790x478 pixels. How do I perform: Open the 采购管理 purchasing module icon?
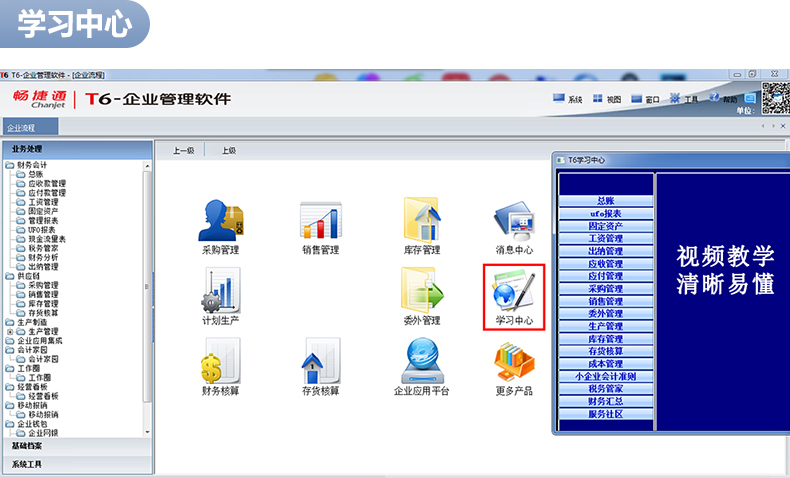221,221
